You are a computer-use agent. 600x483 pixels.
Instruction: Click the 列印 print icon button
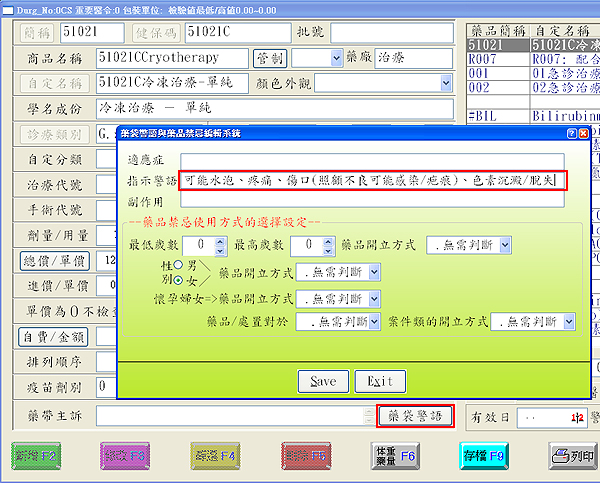point(572,456)
